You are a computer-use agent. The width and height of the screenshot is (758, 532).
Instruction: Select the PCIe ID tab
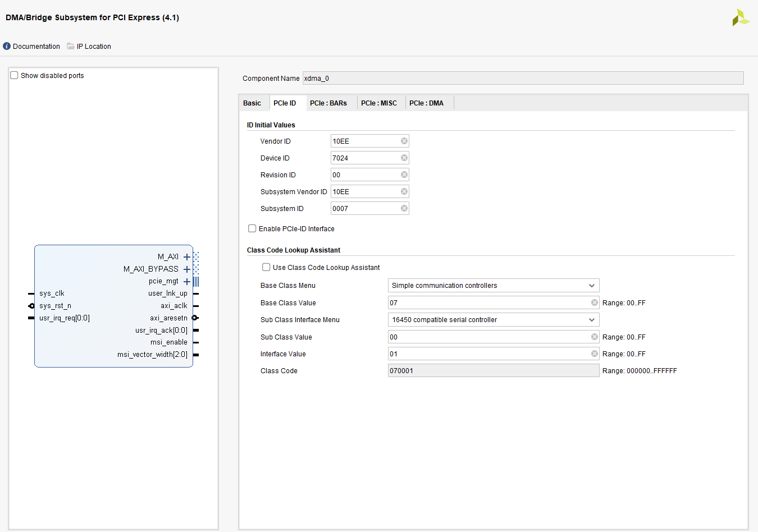click(x=285, y=103)
